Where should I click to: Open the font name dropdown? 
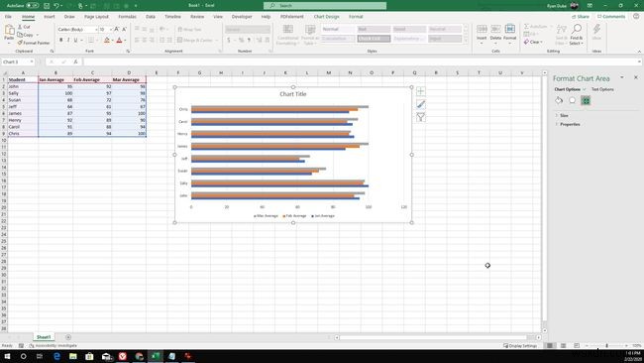coord(96,30)
